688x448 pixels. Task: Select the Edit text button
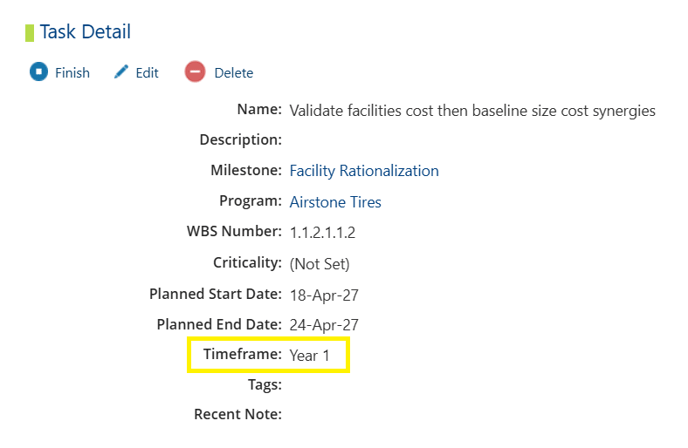pos(147,72)
